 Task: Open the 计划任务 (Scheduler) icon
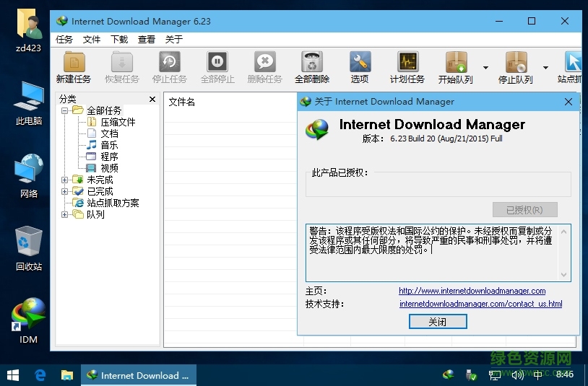pos(407,63)
